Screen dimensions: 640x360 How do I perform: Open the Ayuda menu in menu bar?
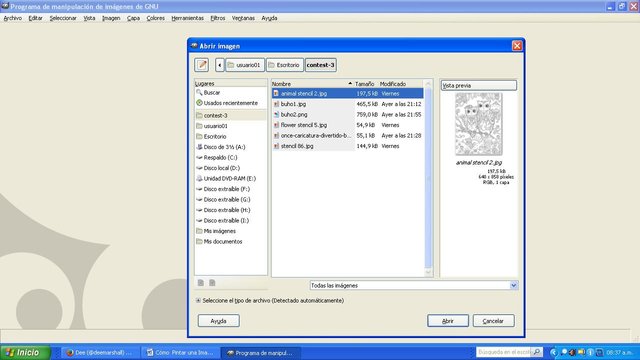pos(269,18)
